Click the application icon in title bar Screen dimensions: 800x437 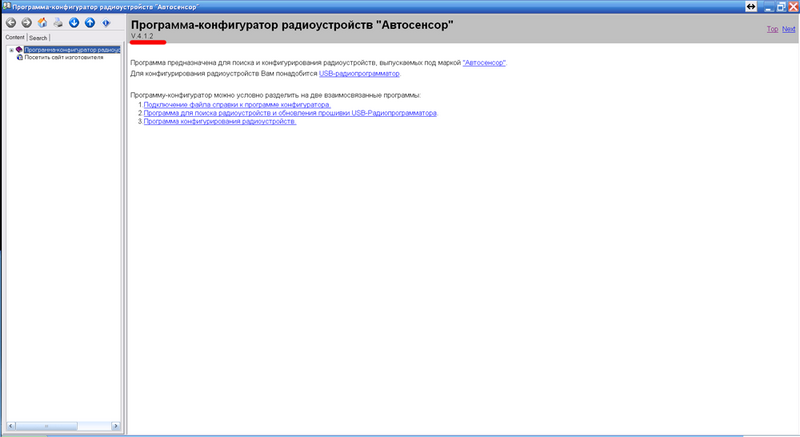6,6
